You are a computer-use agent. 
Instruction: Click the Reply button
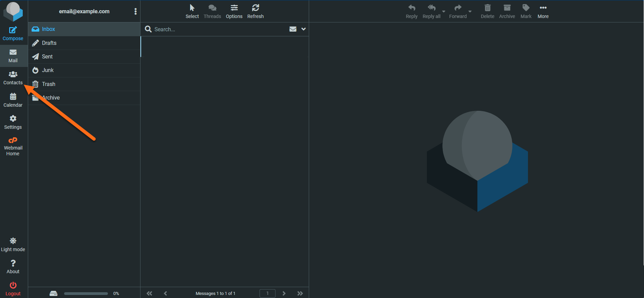(412, 12)
